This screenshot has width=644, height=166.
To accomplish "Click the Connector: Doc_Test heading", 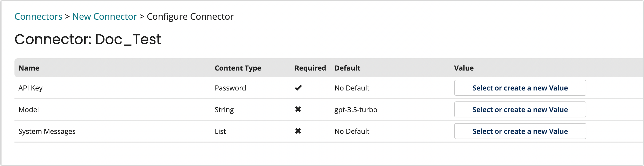I will point(88,39).
